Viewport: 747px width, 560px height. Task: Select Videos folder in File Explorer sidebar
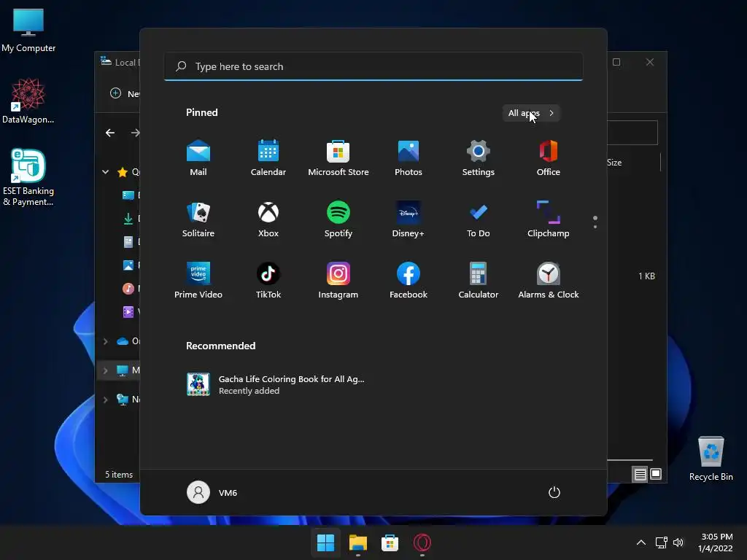click(128, 312)
